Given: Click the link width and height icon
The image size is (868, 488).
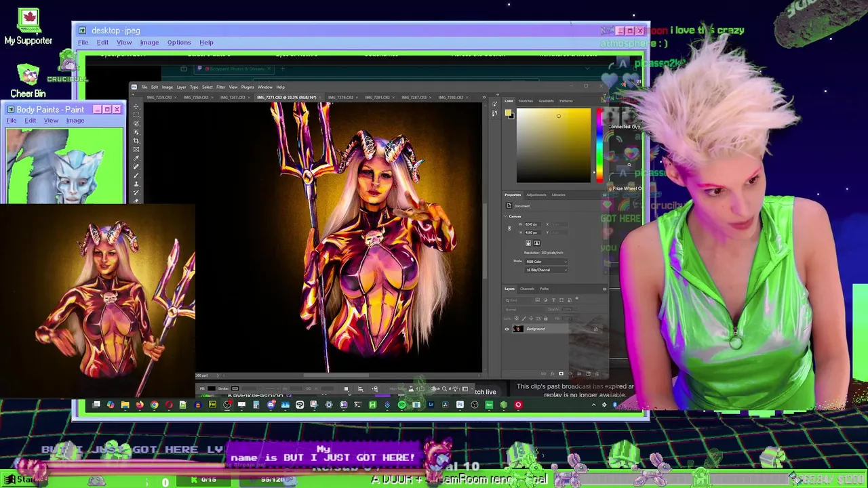Looking at the screenshot, I should tap(509, 228).
